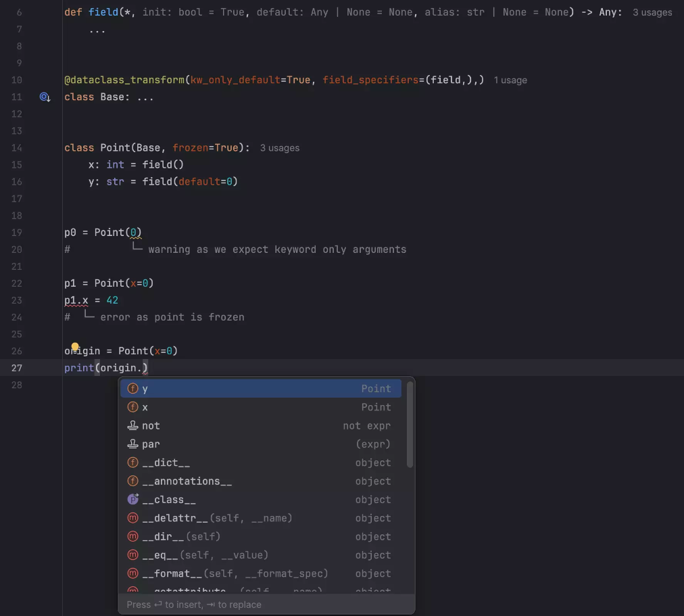Screen dimensions: 684x616
Task: Click 'kw_only_default=True' in the decorator
Action: click(250, 80)
